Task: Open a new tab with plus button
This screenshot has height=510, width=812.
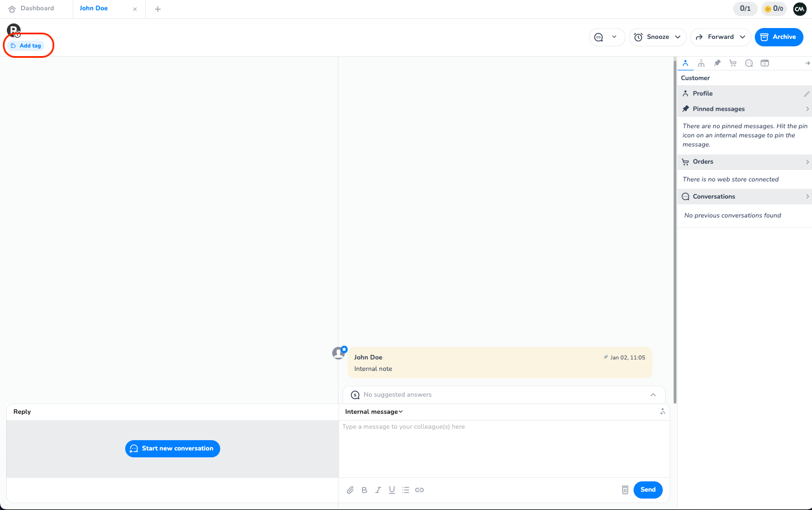Action: tap(158, 9)
